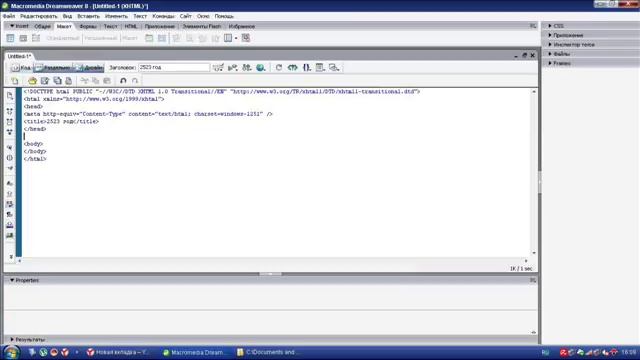640x360 pixels.
Task: Click the Insert Column Right icon
Action: coord(216,38)
